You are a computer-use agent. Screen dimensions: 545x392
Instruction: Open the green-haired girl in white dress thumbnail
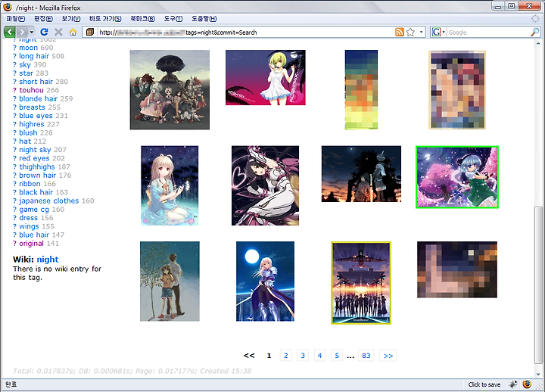pos(266,77)
